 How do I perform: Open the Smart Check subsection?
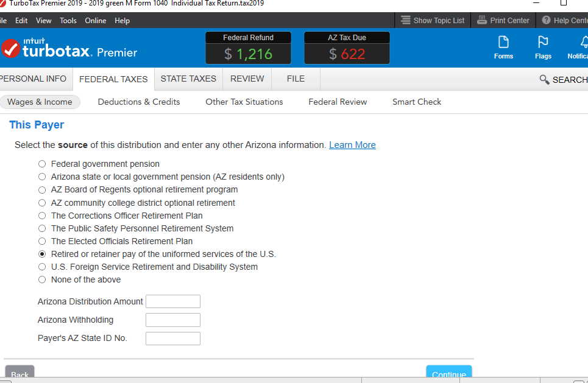(x=417, y=102)
